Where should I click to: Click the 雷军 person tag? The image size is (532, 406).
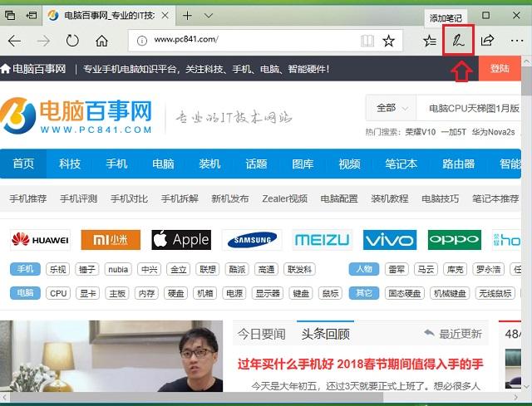(x=397, y=270)
